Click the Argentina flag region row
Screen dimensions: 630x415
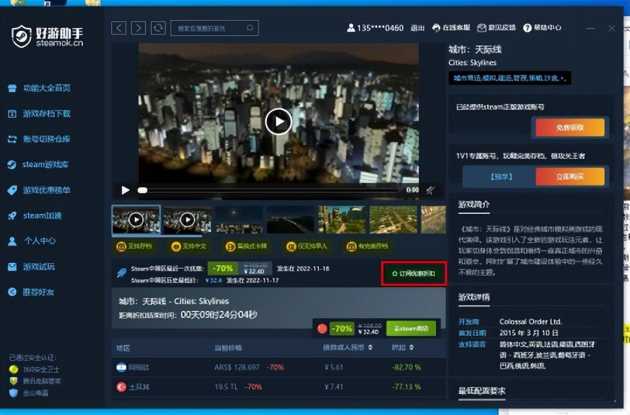(x=279, y=367)
